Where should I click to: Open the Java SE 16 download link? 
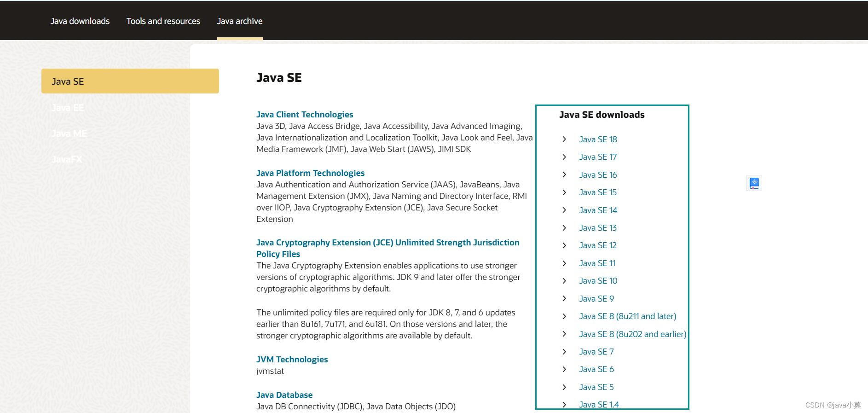[x=598, y=175]
